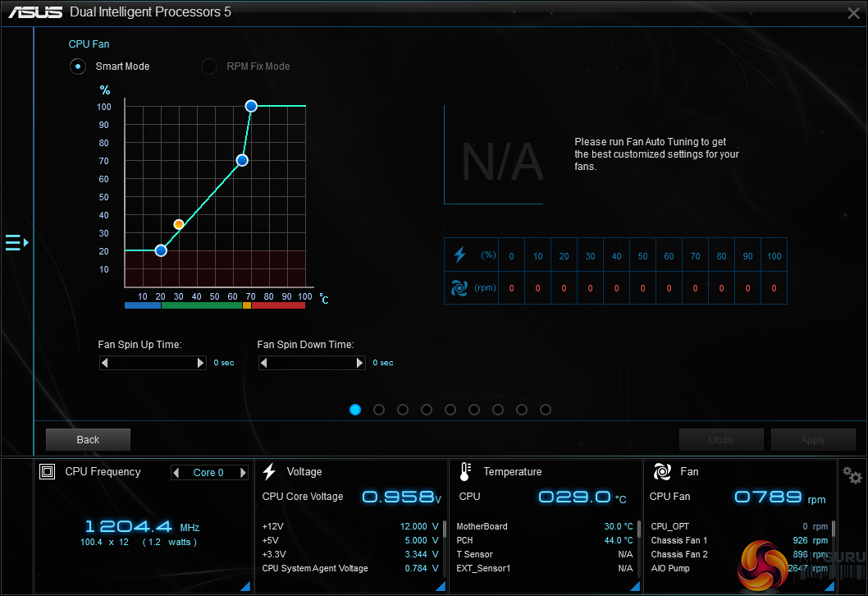Select Smart Mode radio button
This screenshot has width=868, height=596.
point(78,66)
